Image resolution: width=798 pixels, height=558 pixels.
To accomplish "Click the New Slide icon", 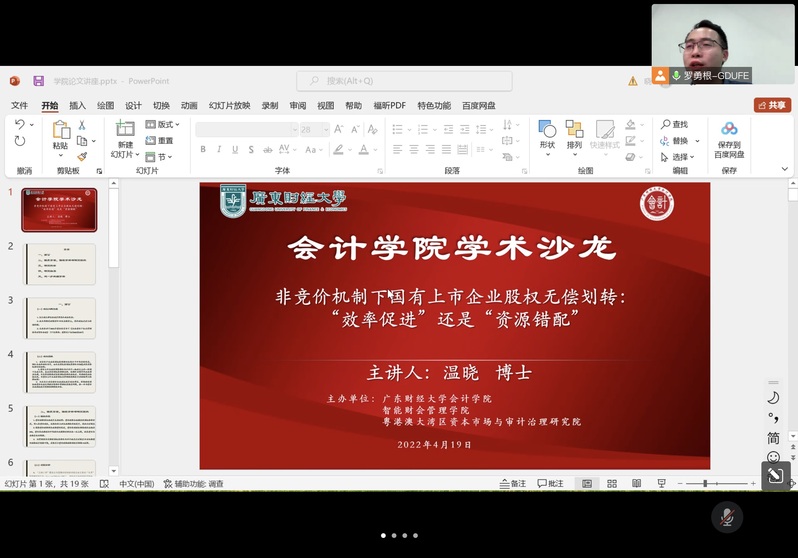I will (124, 130).
